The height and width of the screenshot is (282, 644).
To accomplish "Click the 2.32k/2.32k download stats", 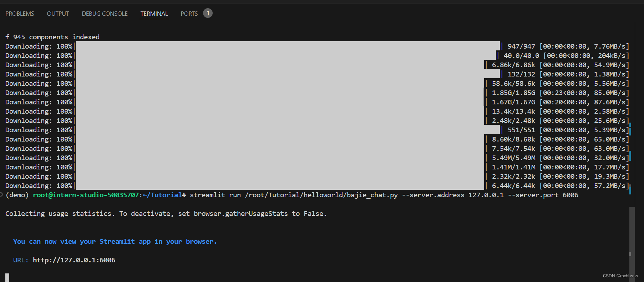I will click(x=561, y=176).
